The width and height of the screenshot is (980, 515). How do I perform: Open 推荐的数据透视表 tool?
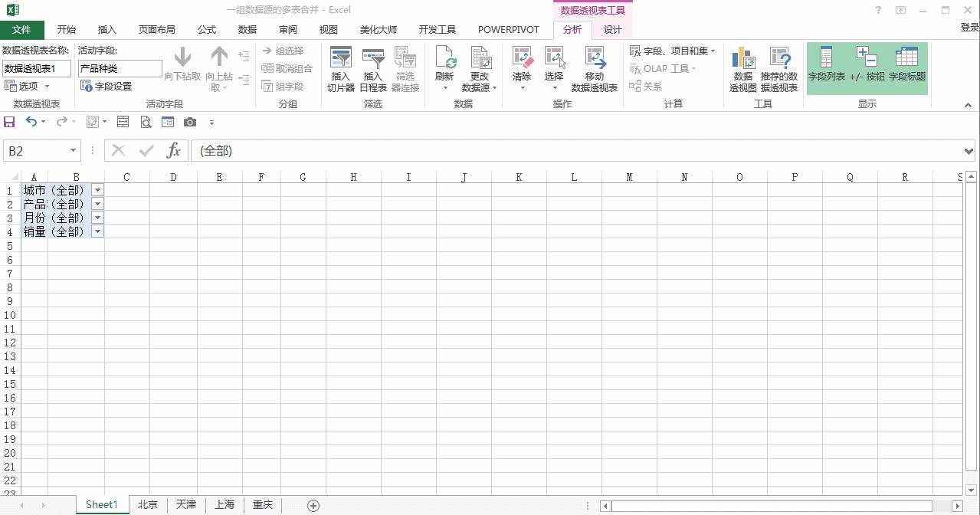[778, 67]
